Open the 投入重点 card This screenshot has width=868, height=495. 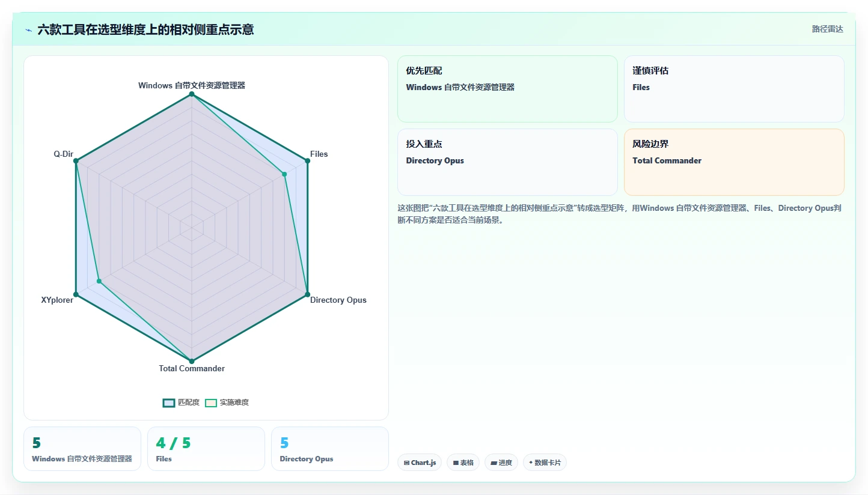507,162
